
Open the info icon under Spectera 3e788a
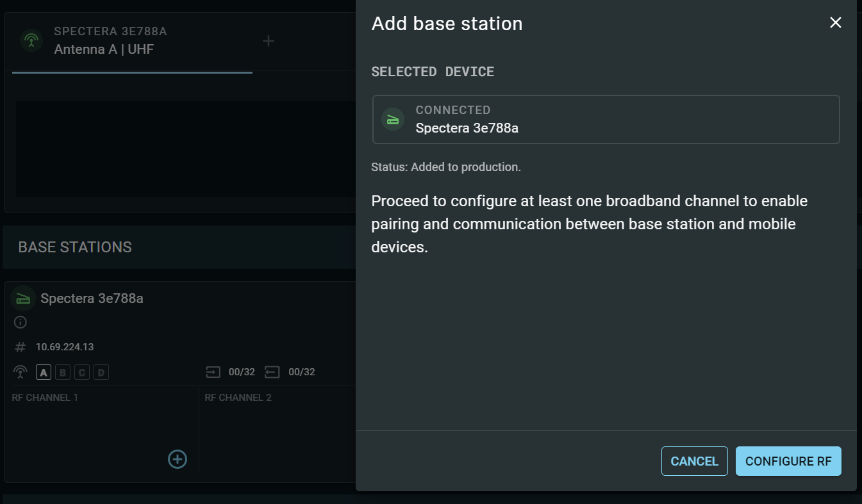click(x=21, y=322)
